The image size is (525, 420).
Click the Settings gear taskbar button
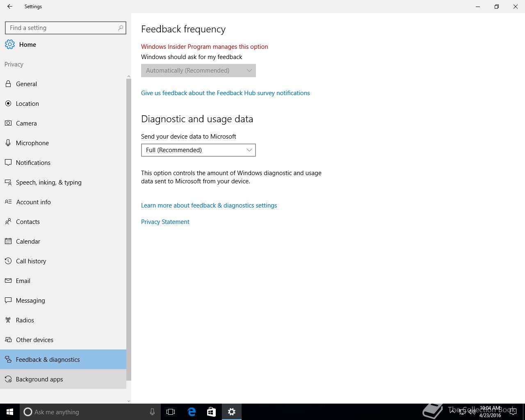(232, 412)
